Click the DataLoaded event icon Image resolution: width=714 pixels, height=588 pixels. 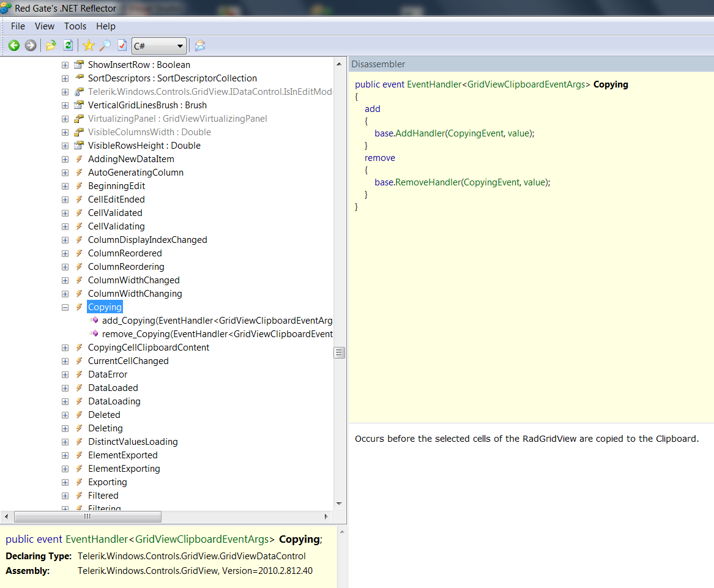pos(80,387)
